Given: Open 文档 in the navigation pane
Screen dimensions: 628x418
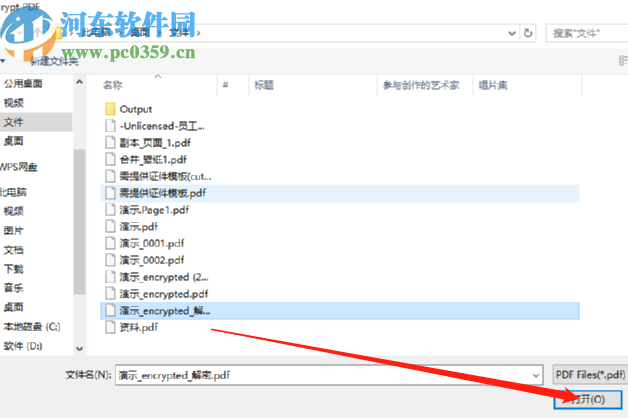Looking at the screenshot, I should [14, 250].
